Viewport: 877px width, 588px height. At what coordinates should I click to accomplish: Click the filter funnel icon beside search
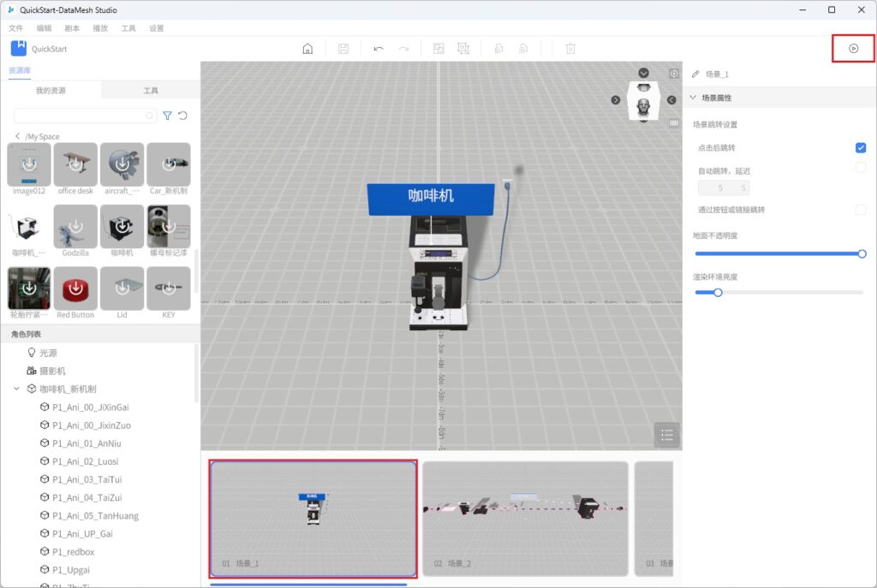pyautogui.click(x=168, y=116)
